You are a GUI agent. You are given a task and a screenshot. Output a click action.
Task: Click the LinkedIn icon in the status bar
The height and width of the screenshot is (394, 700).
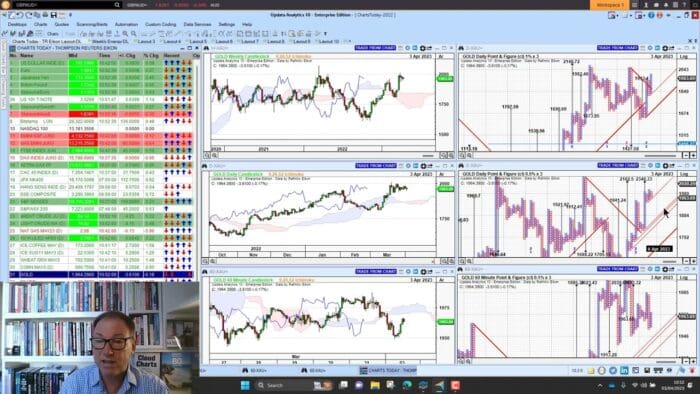(x=624, y=370)
